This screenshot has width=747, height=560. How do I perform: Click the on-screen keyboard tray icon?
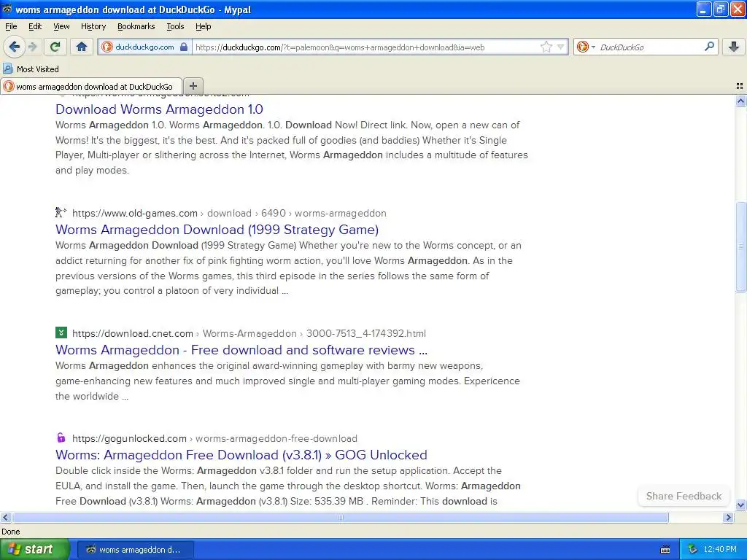(x=665, y=550)
